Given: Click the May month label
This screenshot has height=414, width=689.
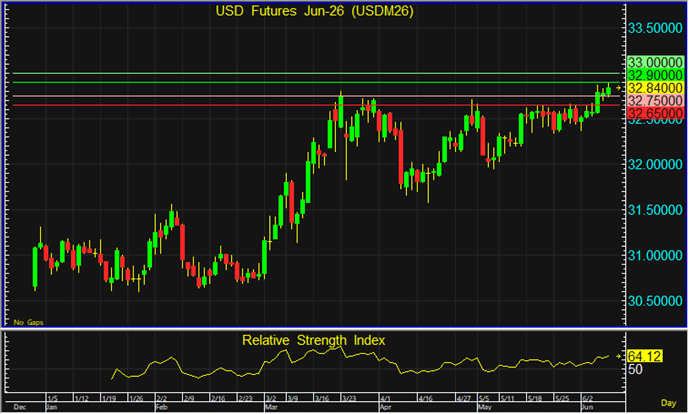Looking at the screenshot, I should [485, 407].
